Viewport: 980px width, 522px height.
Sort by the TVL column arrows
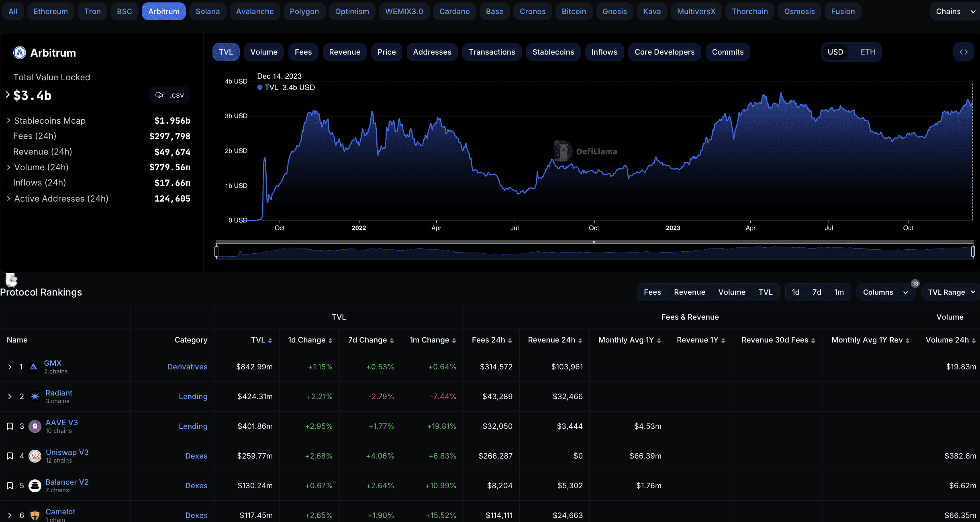tap(270, 341)
